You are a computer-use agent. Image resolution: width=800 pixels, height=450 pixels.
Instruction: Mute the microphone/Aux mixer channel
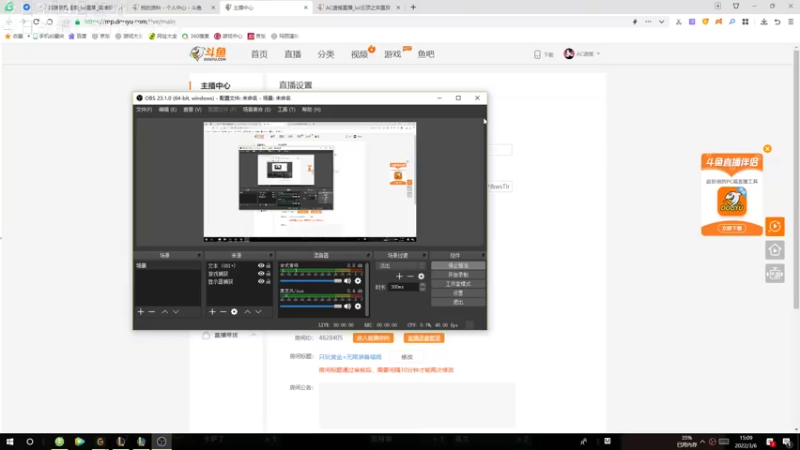tap(347, 307)
